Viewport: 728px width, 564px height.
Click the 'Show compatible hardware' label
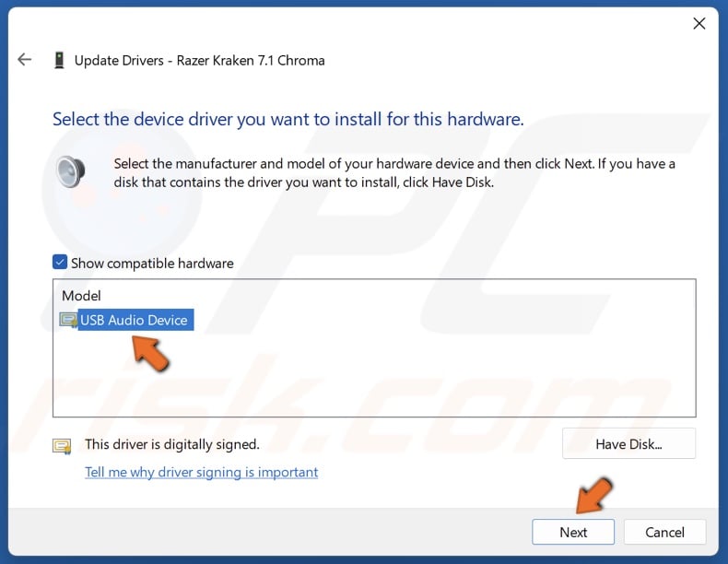(x=152, y=264)
